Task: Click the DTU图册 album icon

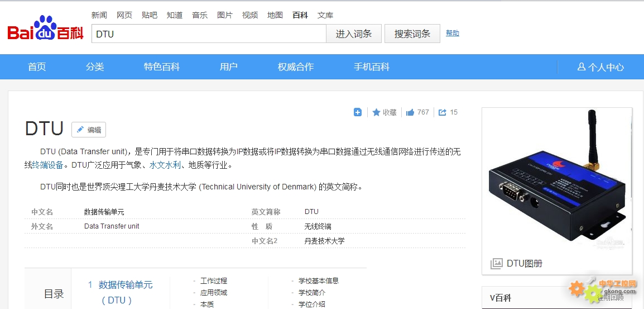Action: coord(496,263)
